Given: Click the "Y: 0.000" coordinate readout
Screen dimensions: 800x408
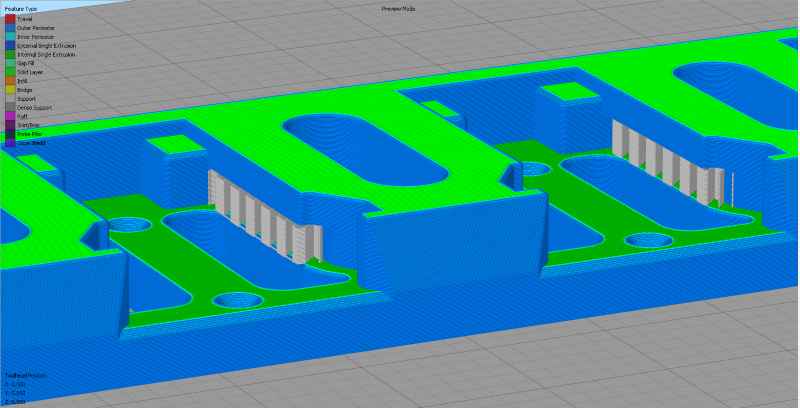Looking at the screenshot, I should pyautogui.click(x=15, y=393).
